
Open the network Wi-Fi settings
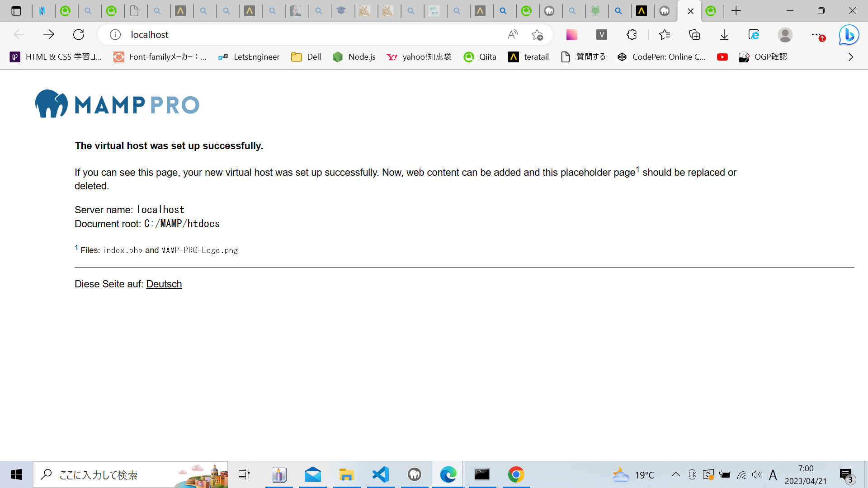pyautogui.click(x=741, y=475)
